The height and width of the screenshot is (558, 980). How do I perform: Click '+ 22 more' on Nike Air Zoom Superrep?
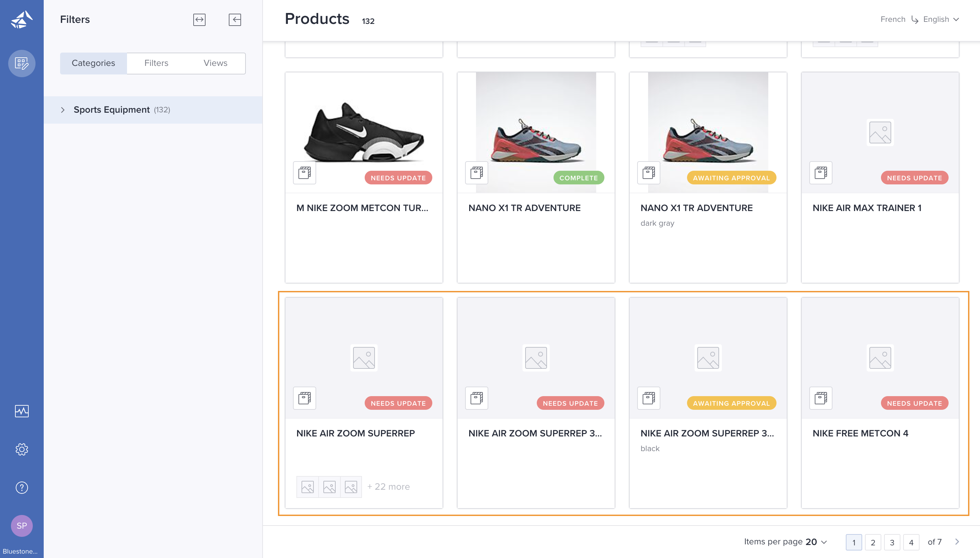388,487
